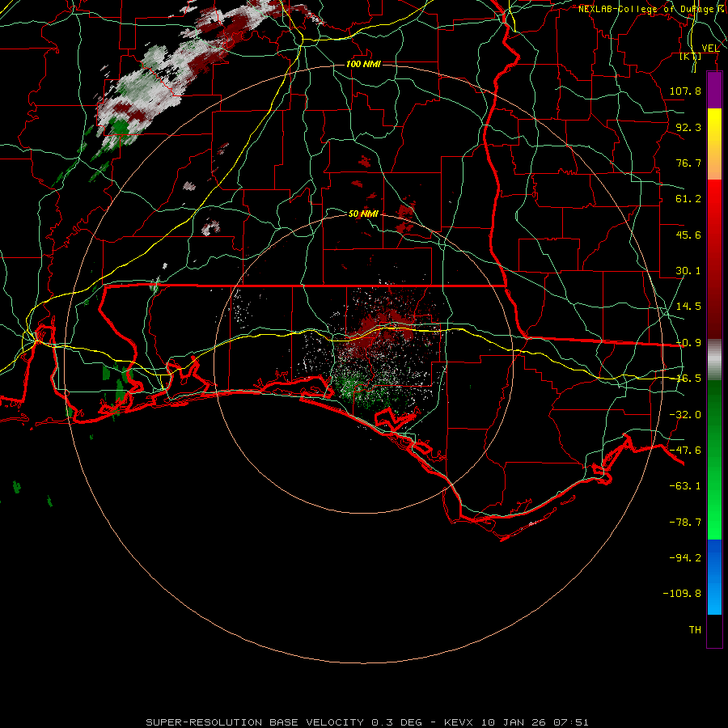The image size is (728, 728).
Task: Click the NEXLAB-College of DuPage credit text
Action: coord(652,9)
